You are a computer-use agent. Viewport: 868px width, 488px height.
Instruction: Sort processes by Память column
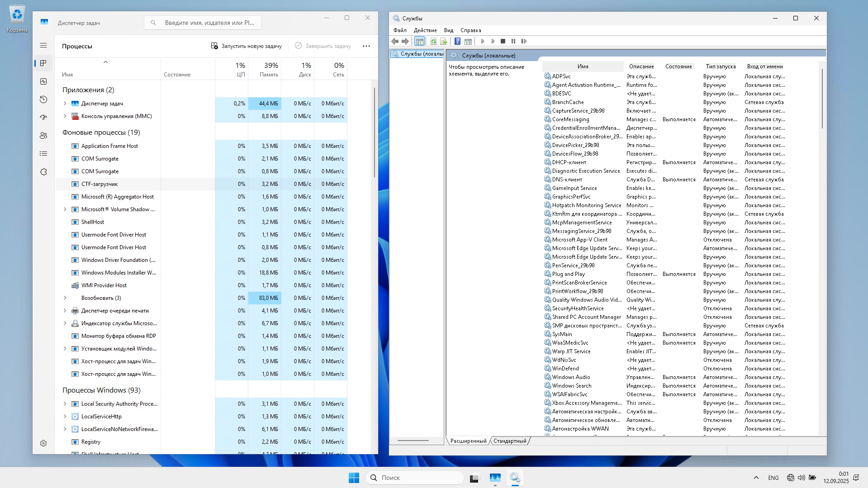[x=265, y=69]
